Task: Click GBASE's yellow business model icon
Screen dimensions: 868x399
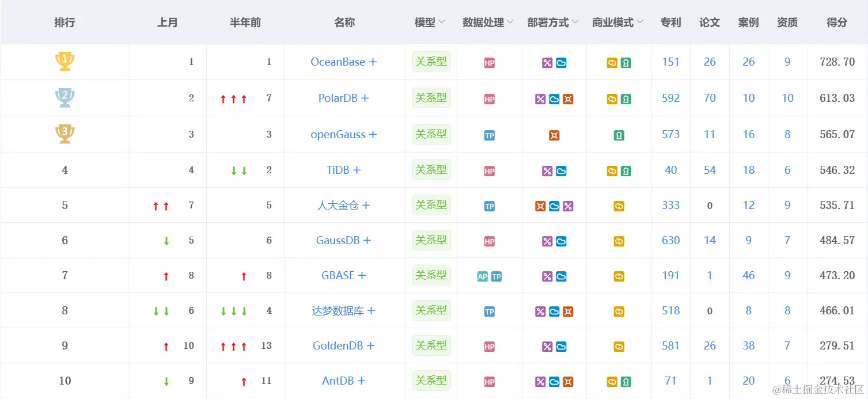Action: [619, 277]
